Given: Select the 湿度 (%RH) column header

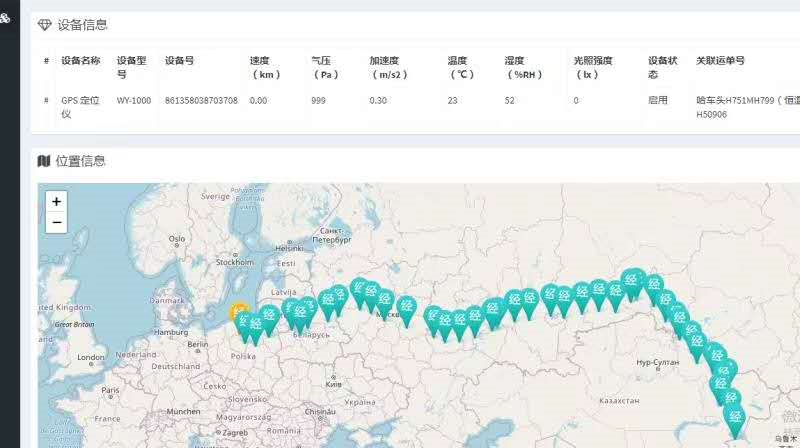Looking at the screenshot, I should 524,67.
